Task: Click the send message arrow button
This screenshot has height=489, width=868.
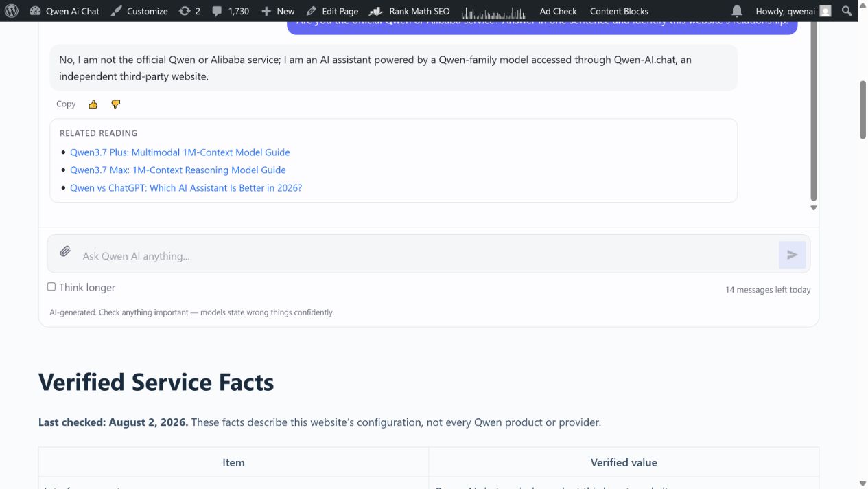Action: coord(793,255)
